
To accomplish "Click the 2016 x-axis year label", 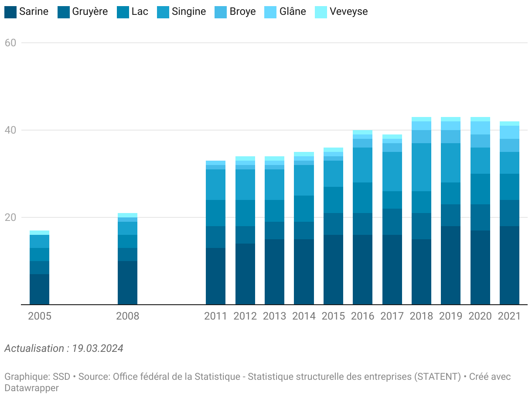I will [363, 316].
